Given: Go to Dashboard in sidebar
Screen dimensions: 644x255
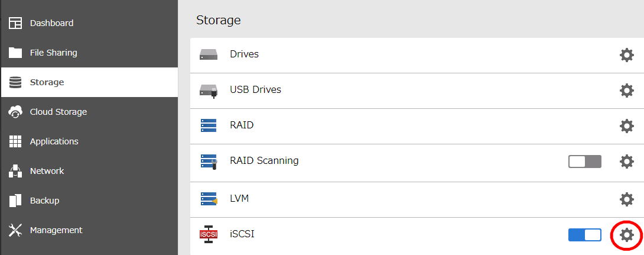Looking at the screenshot, I should coord(51,23).
